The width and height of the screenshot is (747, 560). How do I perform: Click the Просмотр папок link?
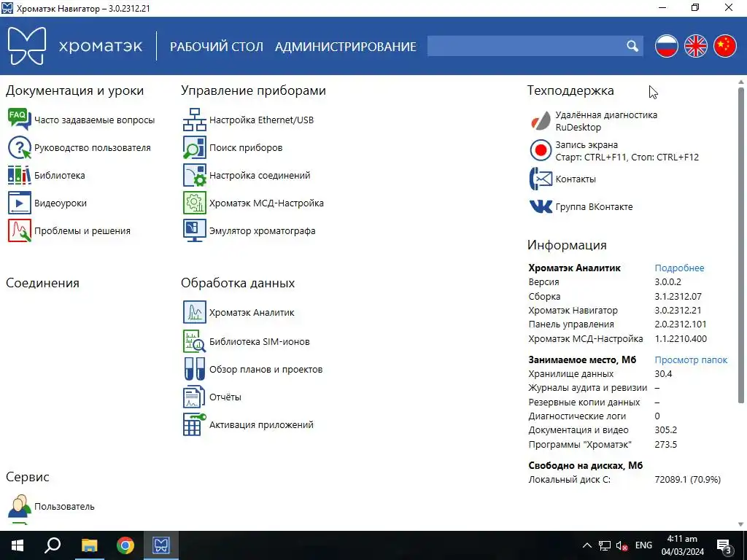691,360
